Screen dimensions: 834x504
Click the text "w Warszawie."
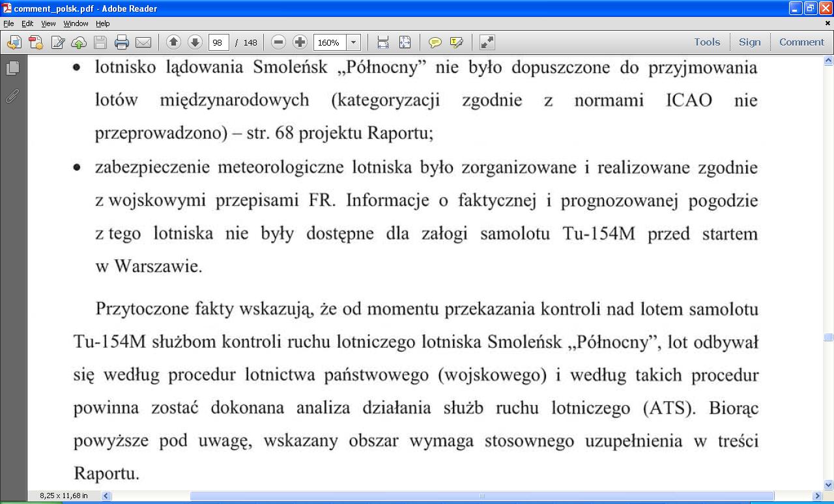pyautogui.click(x=149, y=266)
